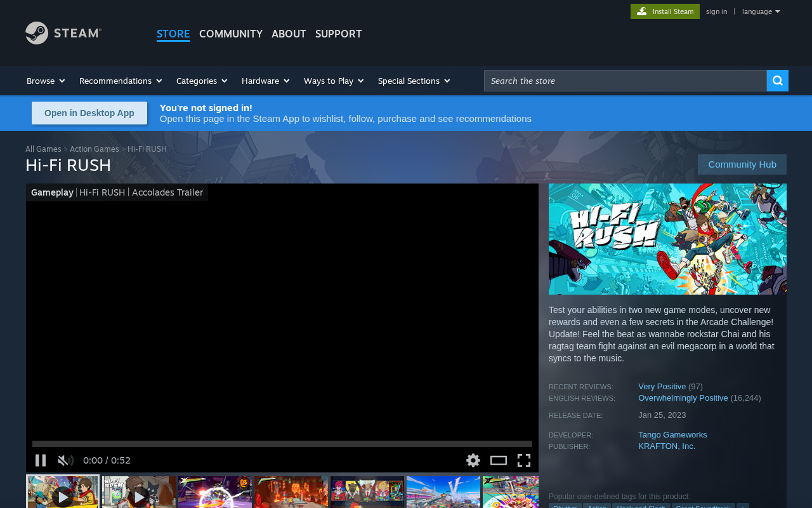Image resolution: width=812 pixels, height=508 pixels.
Task: Pause the trailer video
Action: [x=41, y=460]
